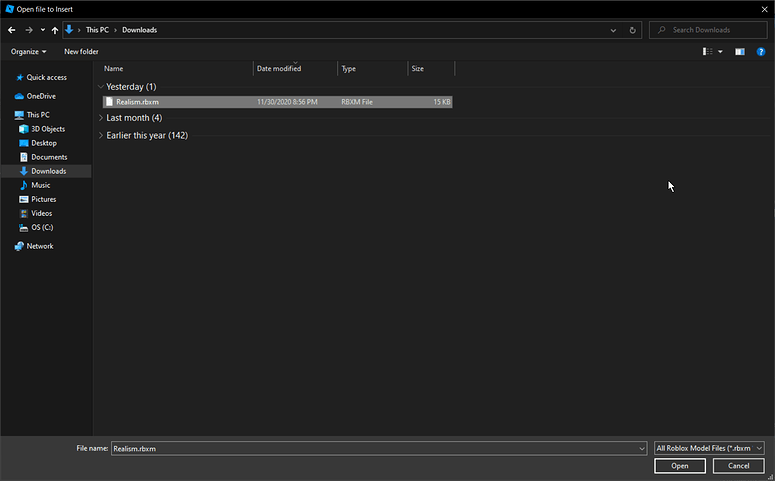775x481 pixels.
Task: Click the Search Downloads field
Action: click(x=708, y=30)
